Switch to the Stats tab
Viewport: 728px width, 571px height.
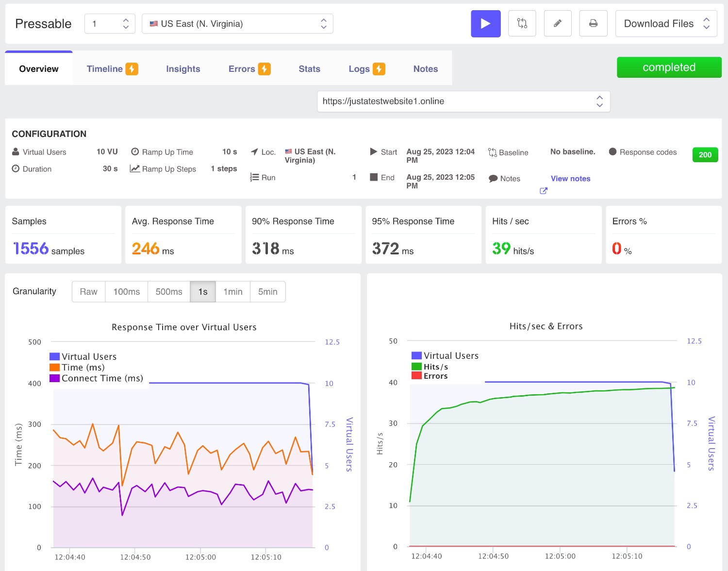tap(309, 69)
